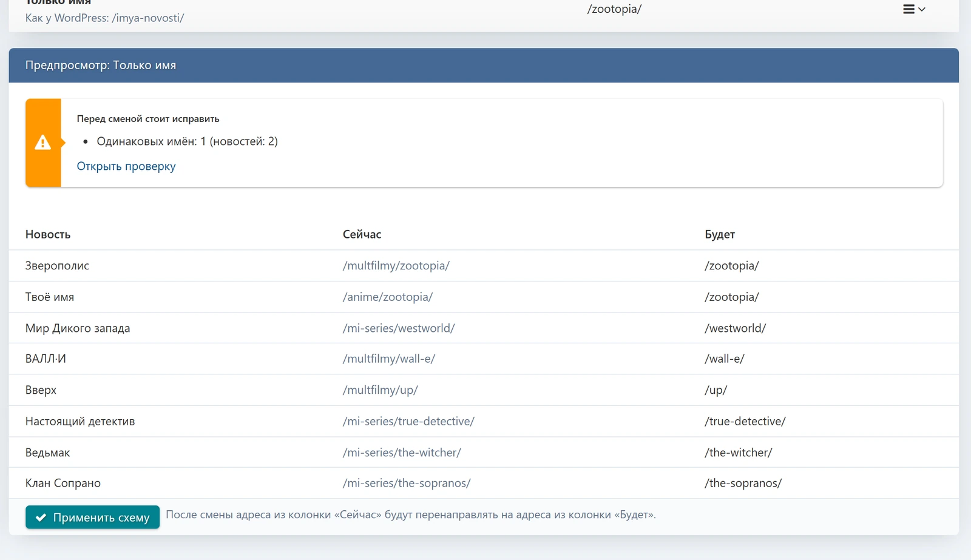Click the «Новость» column header
This screenshot has height=560, width=971.
point(48,235)
